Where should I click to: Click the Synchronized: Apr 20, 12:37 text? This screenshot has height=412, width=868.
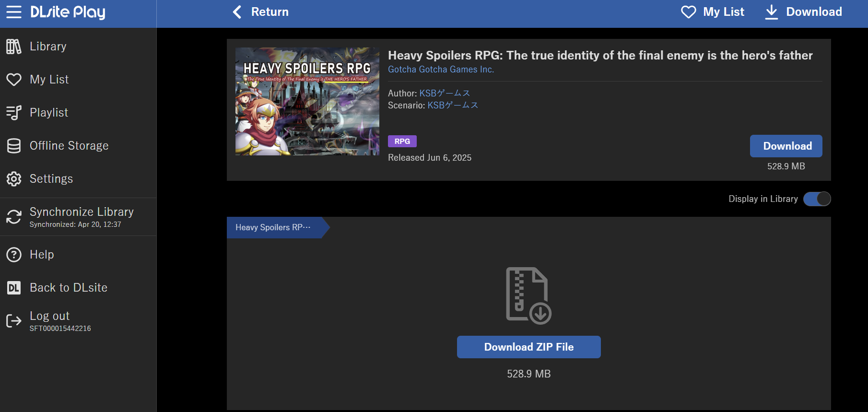coord(75,224)
